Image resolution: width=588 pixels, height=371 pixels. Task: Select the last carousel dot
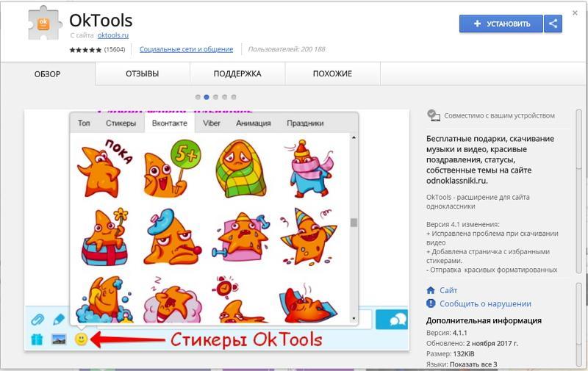[x=234, y=97]
